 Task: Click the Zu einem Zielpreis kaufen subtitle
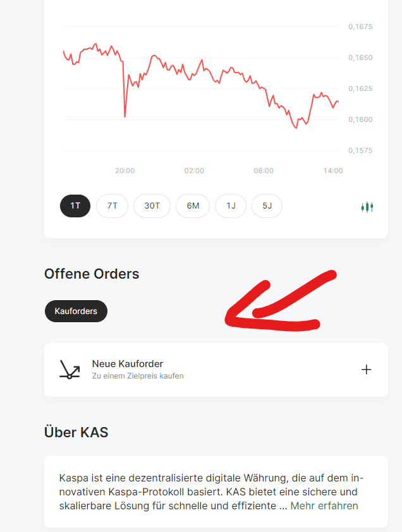(x=138, y=376)
